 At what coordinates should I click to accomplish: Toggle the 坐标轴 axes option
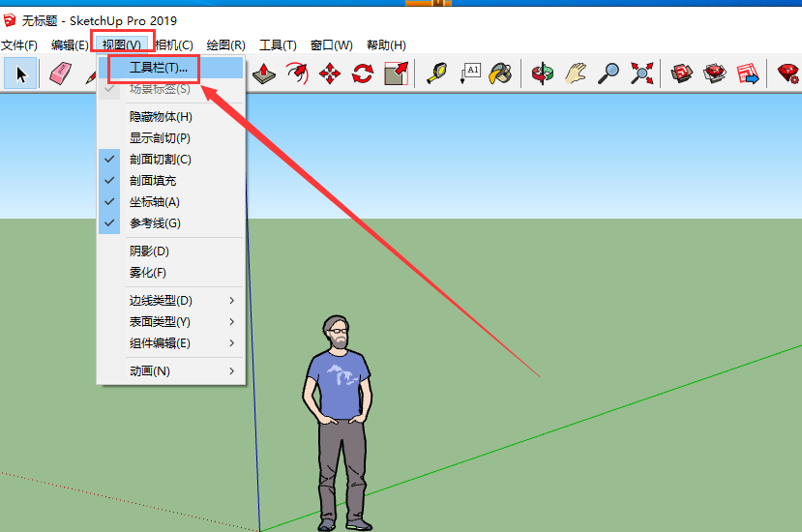coord(155,202)
